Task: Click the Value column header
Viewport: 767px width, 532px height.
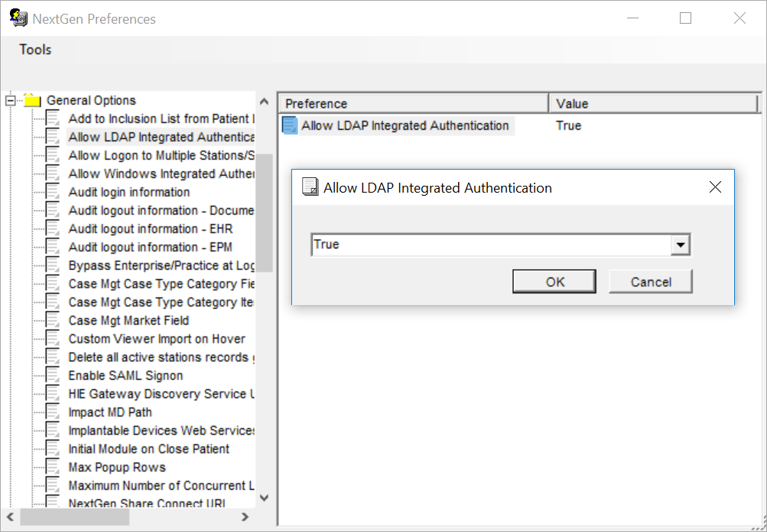Action: point(654,104)
